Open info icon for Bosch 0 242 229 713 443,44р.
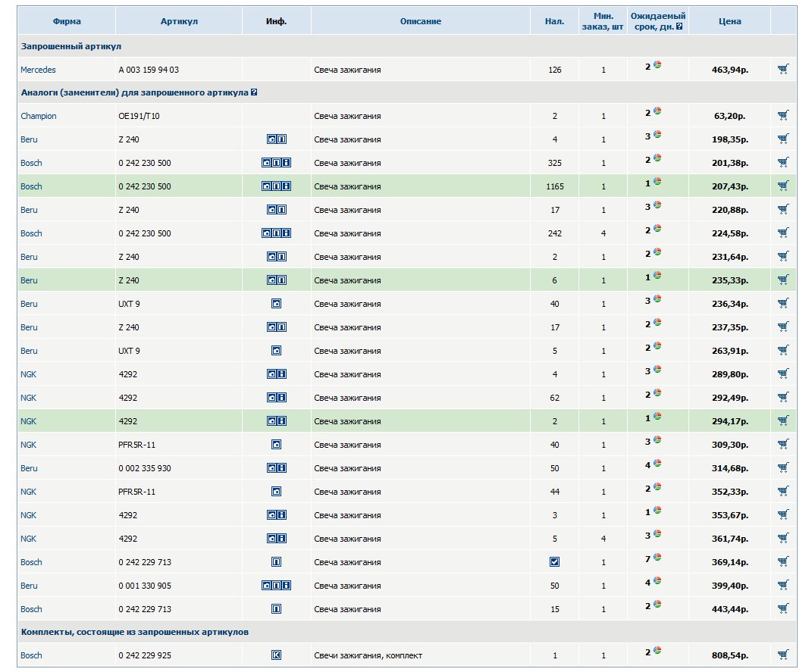812x672 pixels. [277, 609]
